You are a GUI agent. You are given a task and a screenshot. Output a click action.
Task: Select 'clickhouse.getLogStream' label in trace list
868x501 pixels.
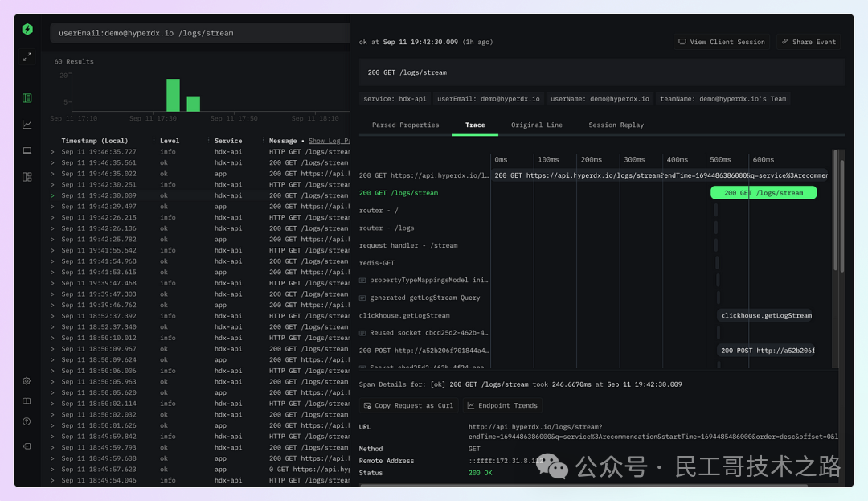point(404,315)
